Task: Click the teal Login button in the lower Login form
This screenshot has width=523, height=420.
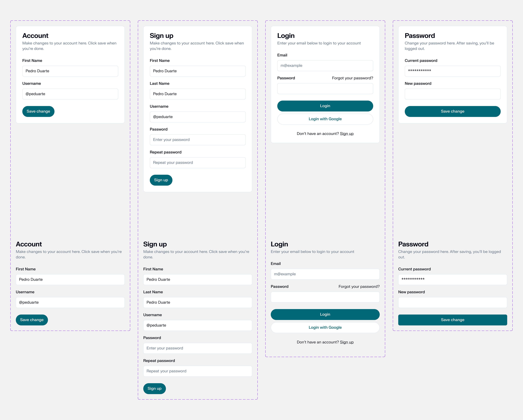Action: [325, 315]
